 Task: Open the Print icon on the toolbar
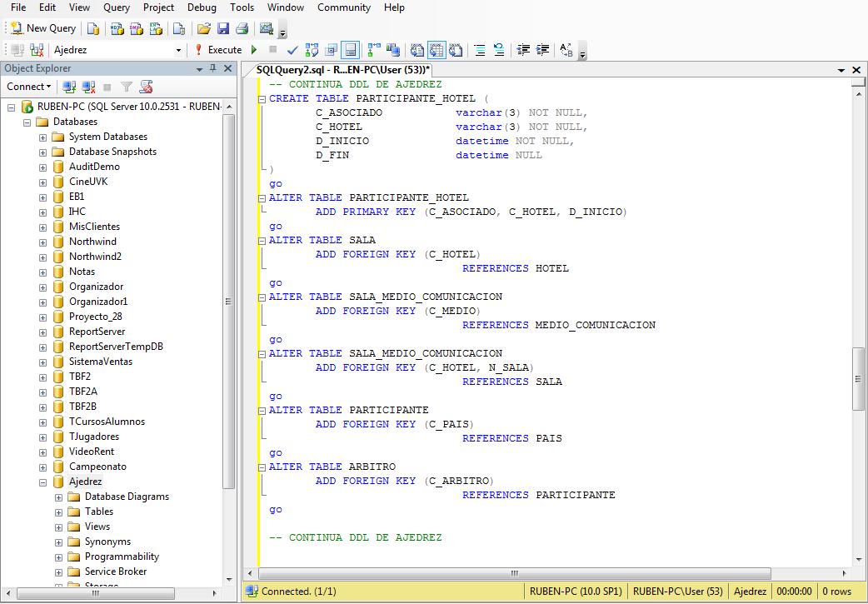pyautogui.click(x=242, y=27)
